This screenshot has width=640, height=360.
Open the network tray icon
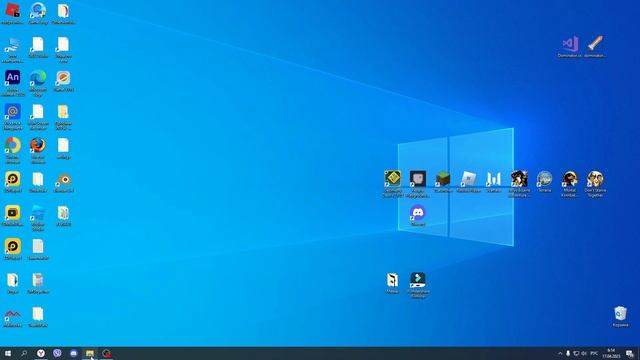(576, 353)
